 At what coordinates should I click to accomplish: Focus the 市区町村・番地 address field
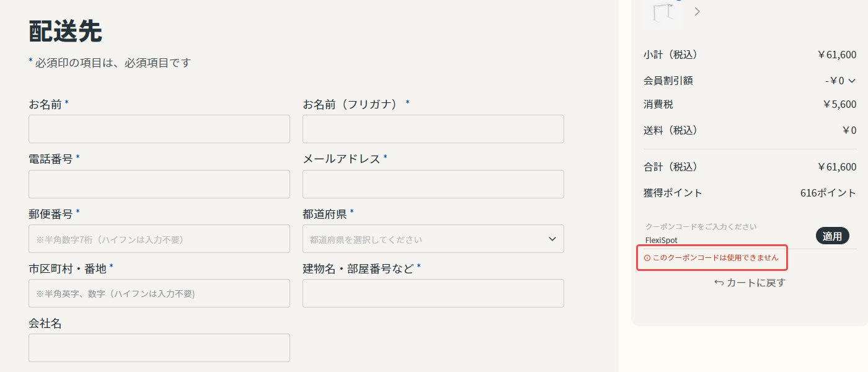pyautogui.click(x=159, y=293)
